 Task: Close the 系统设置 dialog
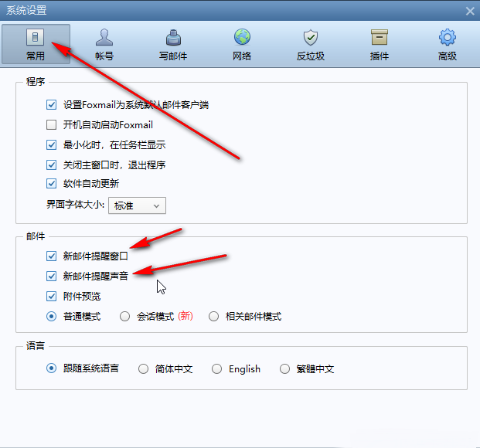coord(470,11)
